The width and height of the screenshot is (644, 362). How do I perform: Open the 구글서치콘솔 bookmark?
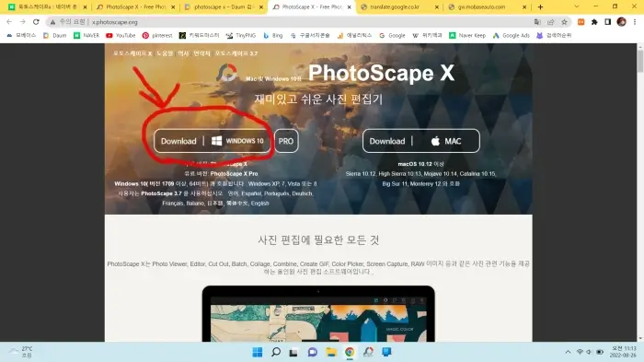[x=310, y=35]
